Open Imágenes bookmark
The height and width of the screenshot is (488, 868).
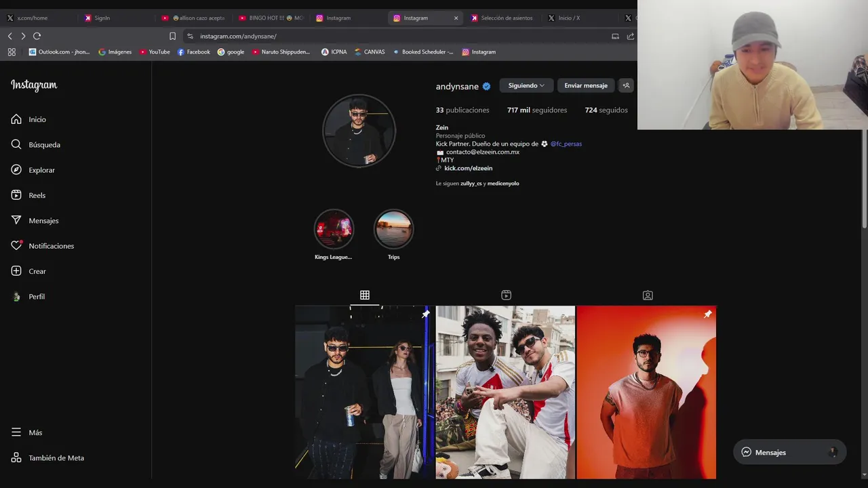pos(115,52)
